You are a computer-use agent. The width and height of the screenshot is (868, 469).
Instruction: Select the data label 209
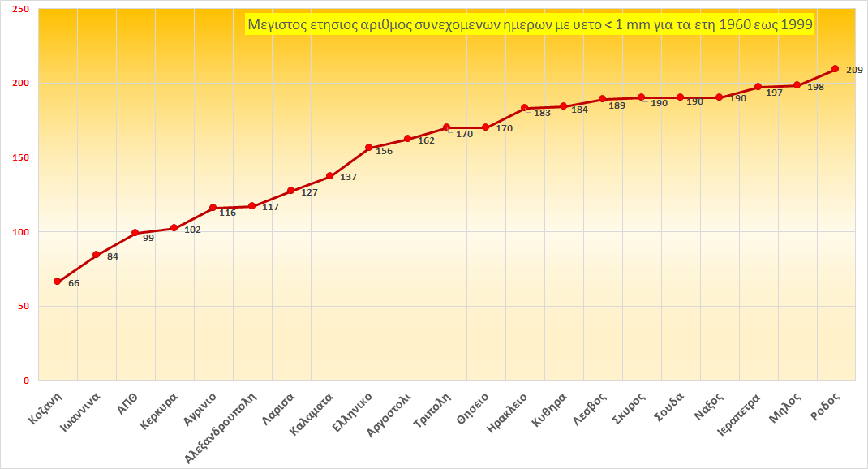853,70
